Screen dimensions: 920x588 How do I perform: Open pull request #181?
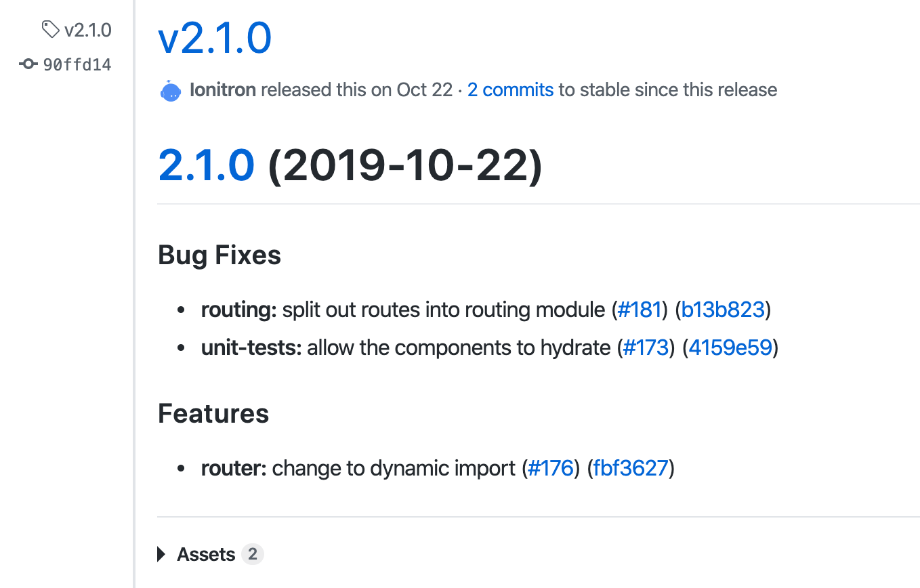640,310
